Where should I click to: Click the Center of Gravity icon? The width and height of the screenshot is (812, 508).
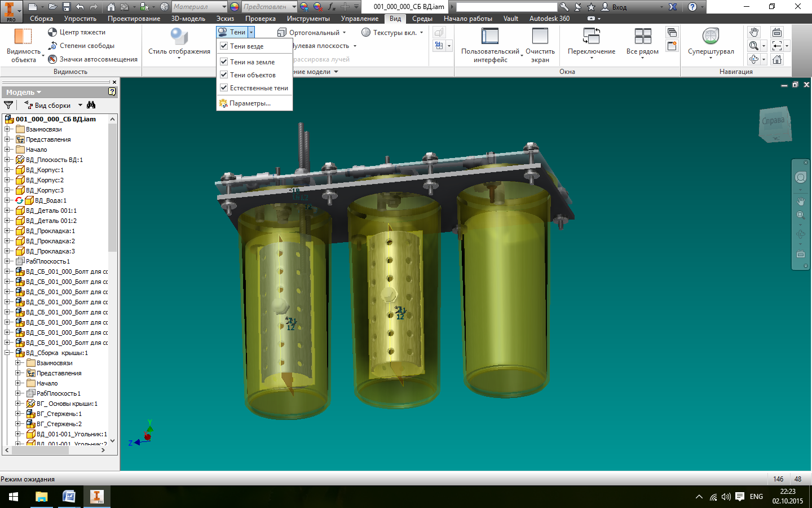click(x=52, y=32)
